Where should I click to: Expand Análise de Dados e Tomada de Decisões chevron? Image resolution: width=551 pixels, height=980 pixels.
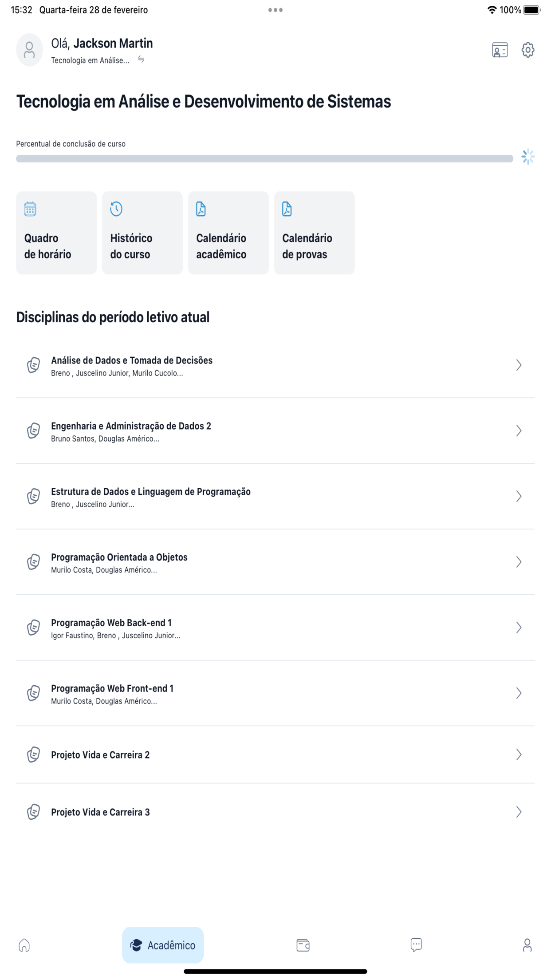coord(519,365)
